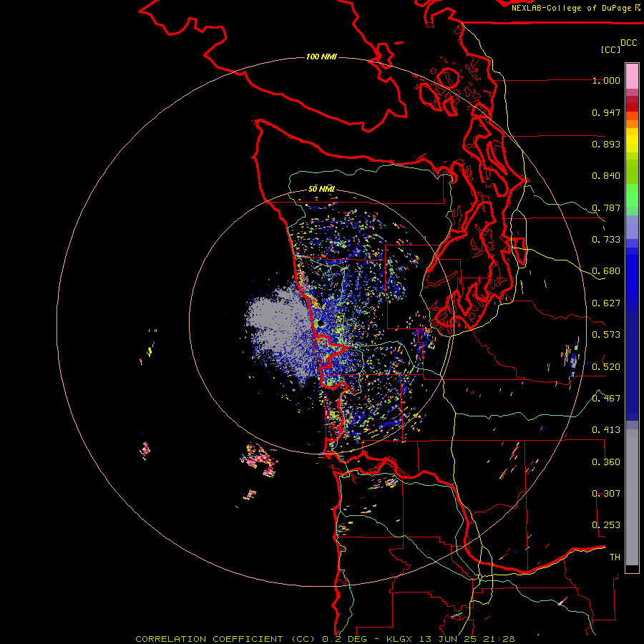Click the 100 NMI range ring label
The width and height of the screenshot is (644, 644).
pyautogui.click(x=321, y=57)
